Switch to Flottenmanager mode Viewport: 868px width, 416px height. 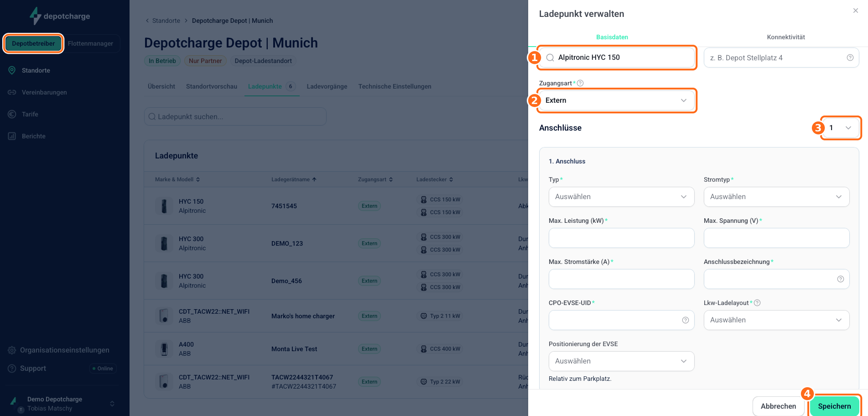point(90,43)
